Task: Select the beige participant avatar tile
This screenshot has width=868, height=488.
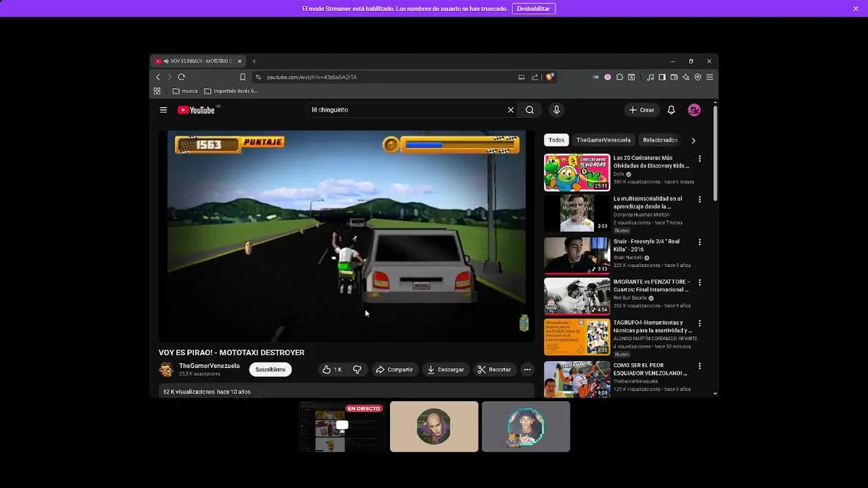Action: click(434, 426)
